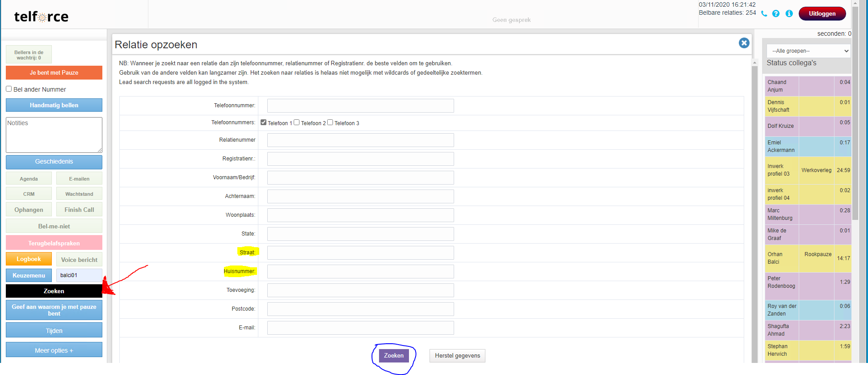
Task: Click the Uitloggen button
Action: pyautogui.click(x=822, y=14)
